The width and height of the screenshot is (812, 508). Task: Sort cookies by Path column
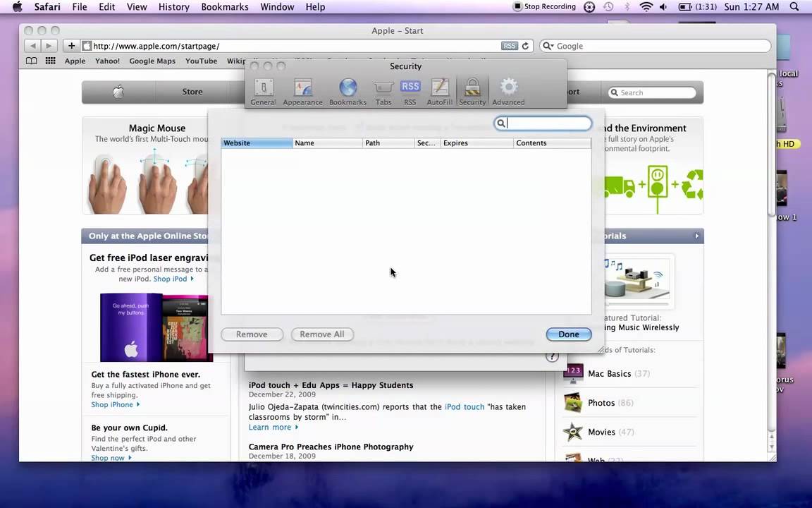click(x=388, y=143)
